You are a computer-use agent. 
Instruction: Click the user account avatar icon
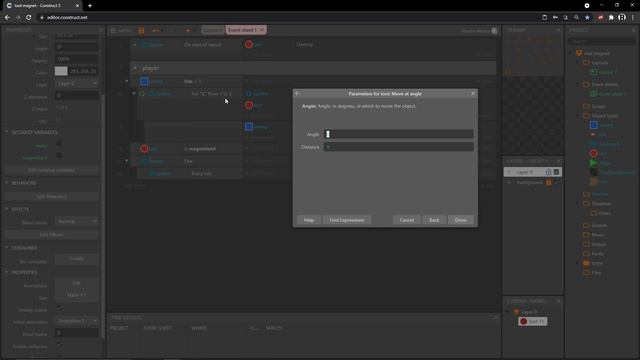[494, 31]
